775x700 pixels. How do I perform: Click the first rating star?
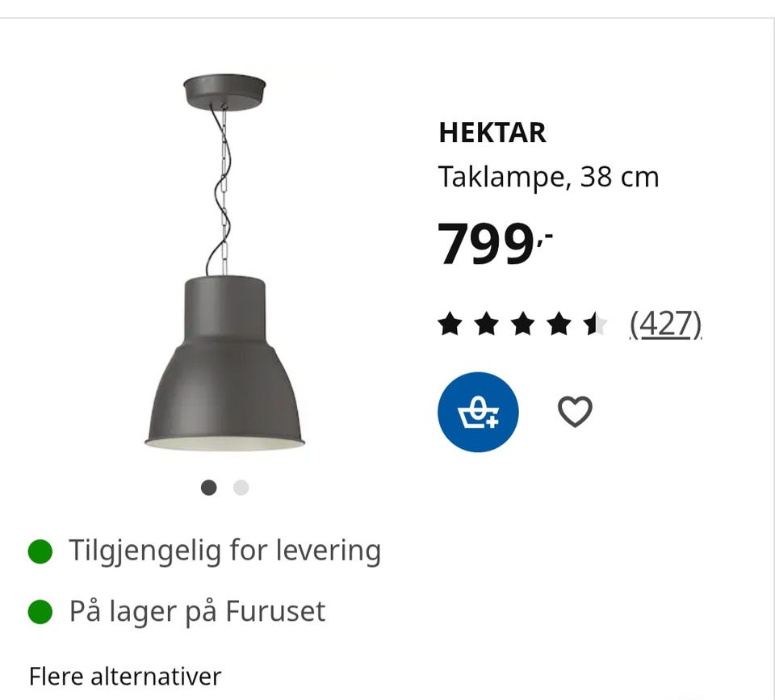pyautogui.click(x=450, y=325)
